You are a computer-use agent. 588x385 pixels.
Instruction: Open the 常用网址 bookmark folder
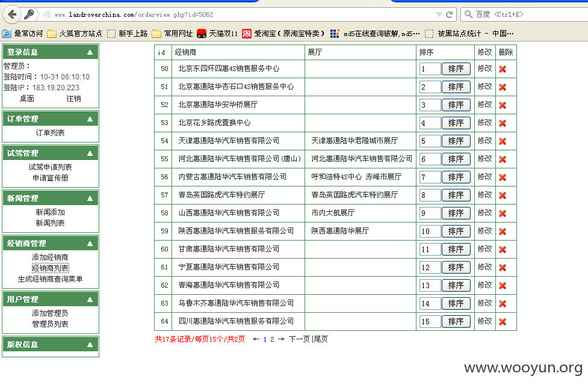[x=173, y=34]
